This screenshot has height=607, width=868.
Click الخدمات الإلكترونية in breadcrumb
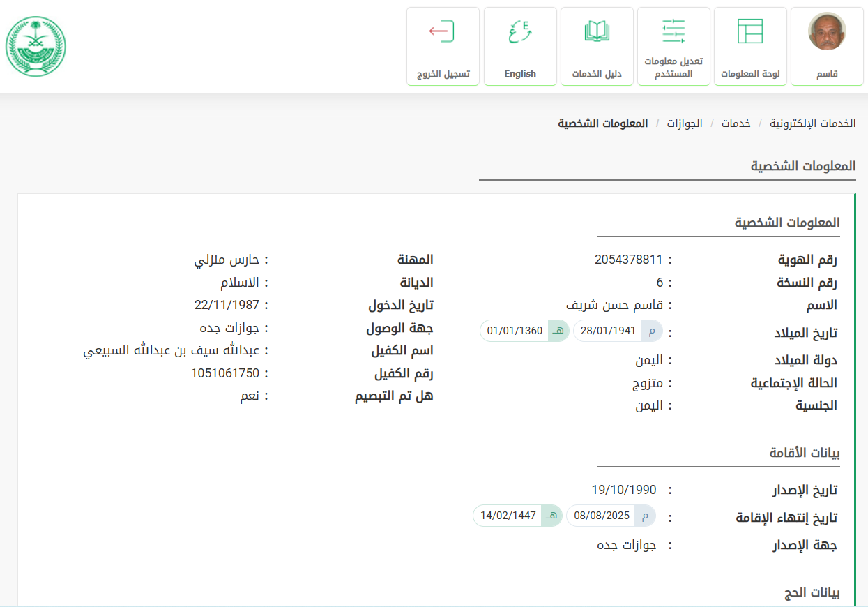(812, 123)
